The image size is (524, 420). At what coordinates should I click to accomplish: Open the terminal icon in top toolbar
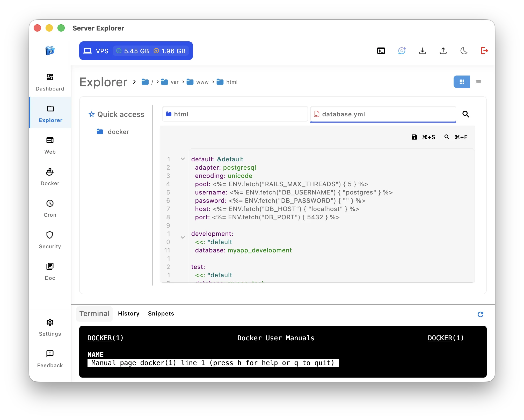(381, 51)
